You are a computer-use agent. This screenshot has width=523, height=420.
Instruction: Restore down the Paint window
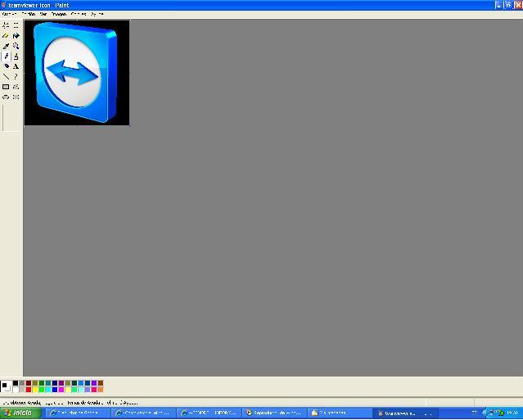(508, 5)
